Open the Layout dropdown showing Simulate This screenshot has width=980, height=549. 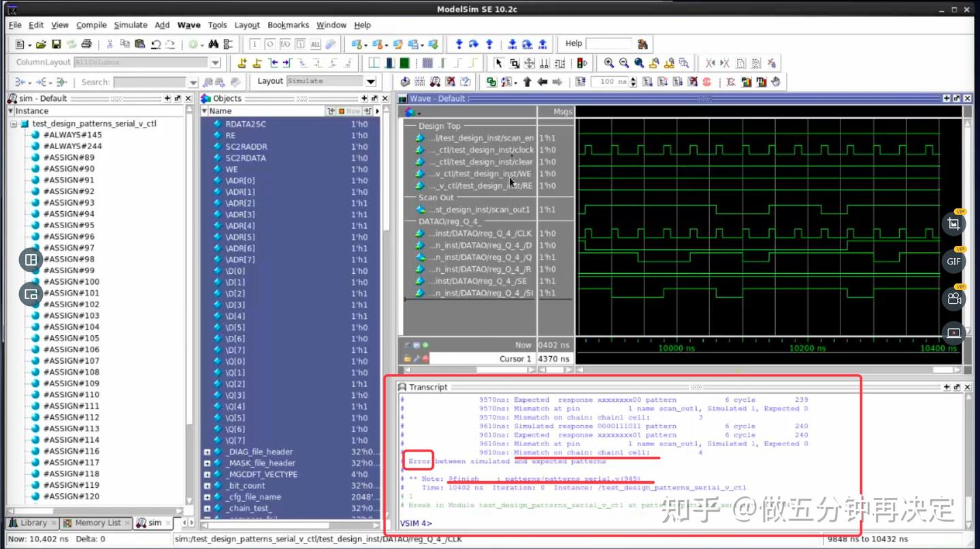pyautogui.click(x=370, y=81)
